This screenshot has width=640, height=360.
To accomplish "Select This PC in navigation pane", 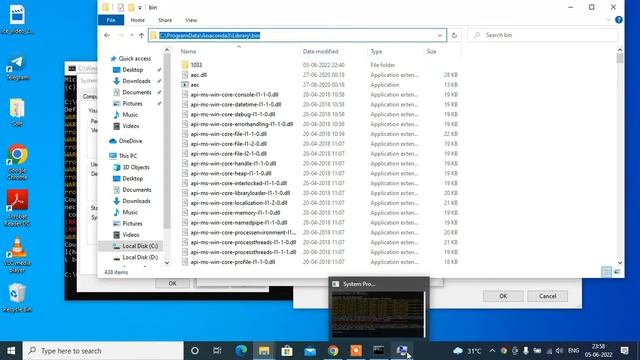I will pyautogui.click(x=127, y=156).
